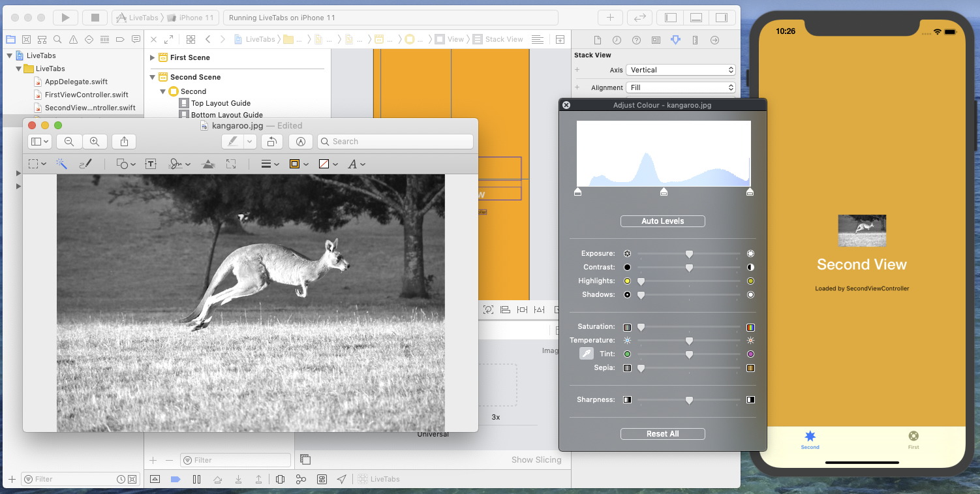980x494 pixels.
Task: Open the Shapes dropdown in Preview
Action: (126, 164)
